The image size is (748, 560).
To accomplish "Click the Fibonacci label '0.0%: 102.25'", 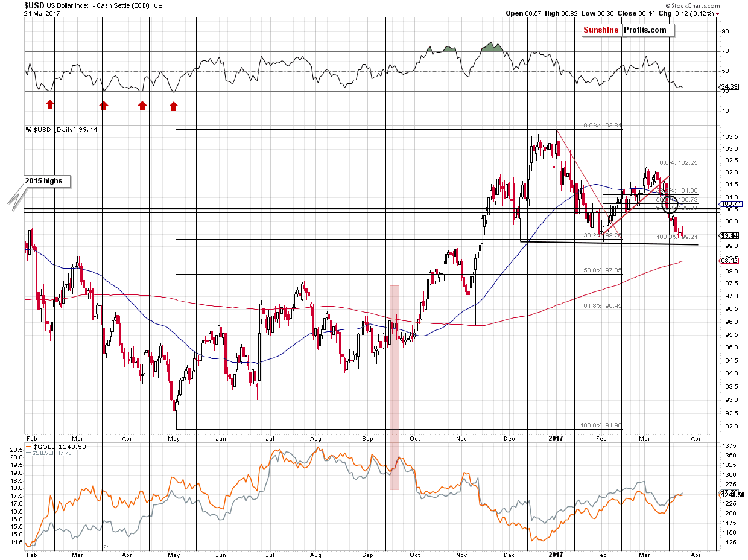I will 679,163.
